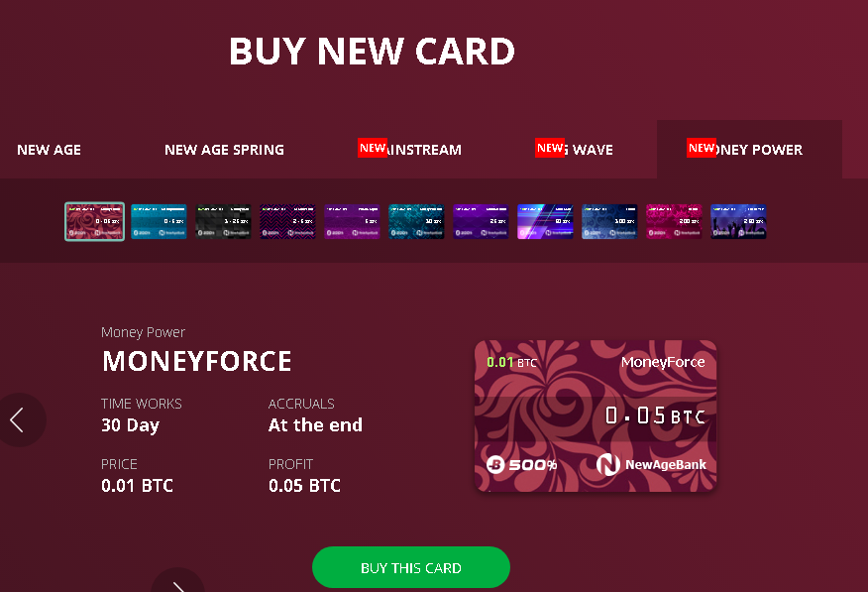
Task: Select the dark zigzag pattern card thumbnail
Action: (288, 221)
